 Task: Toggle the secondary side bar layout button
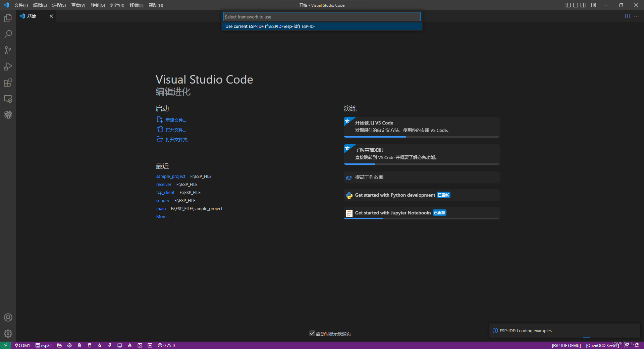(x=583, y=5)
